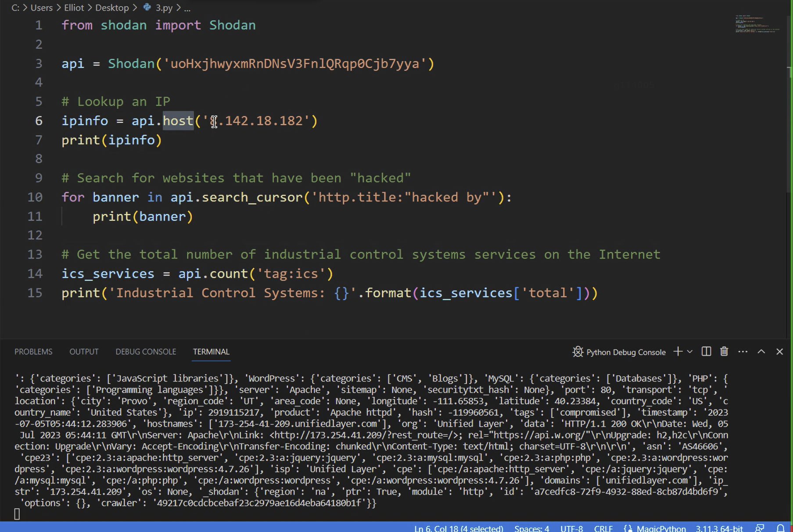Image resolution: width=793 pixels, height=532 pixels.
Task: Select language mode MagicPython
Action: point(661,528)
